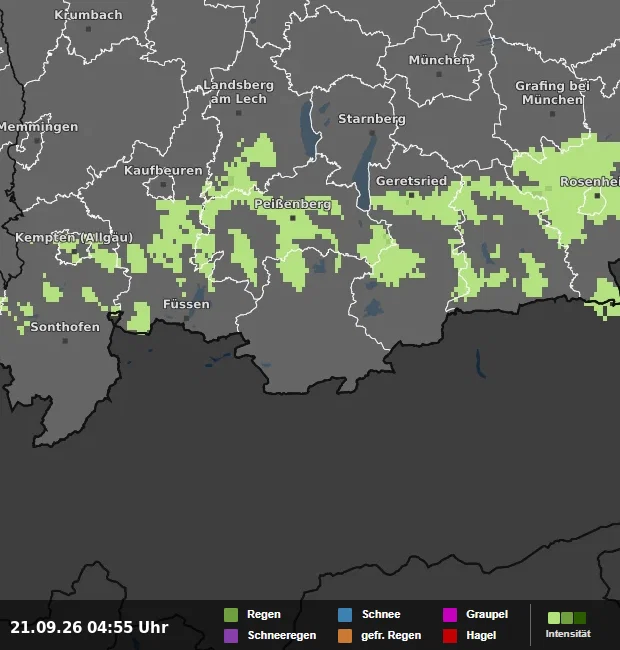Click the purple Schneeregen legend swatch

(231, 636)
